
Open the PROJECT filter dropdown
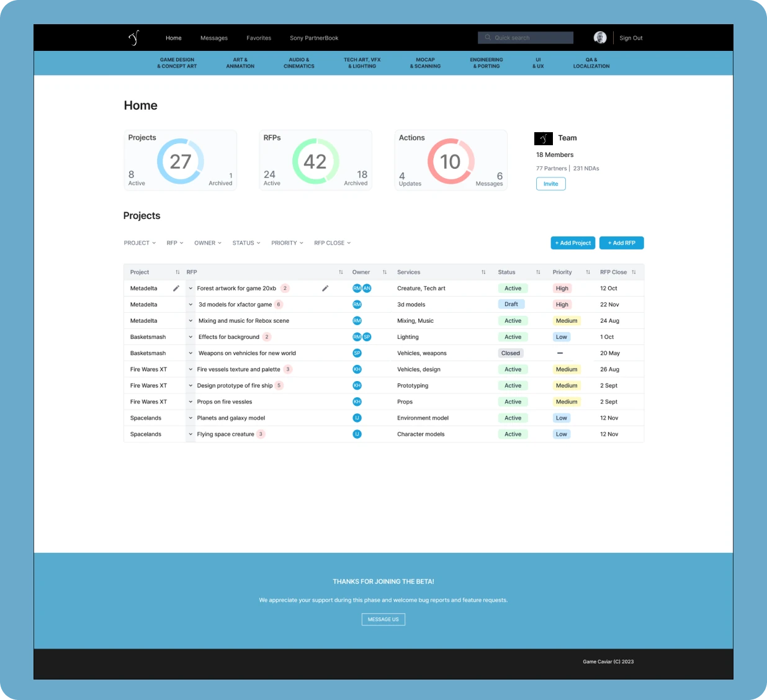tap(140, 243)
